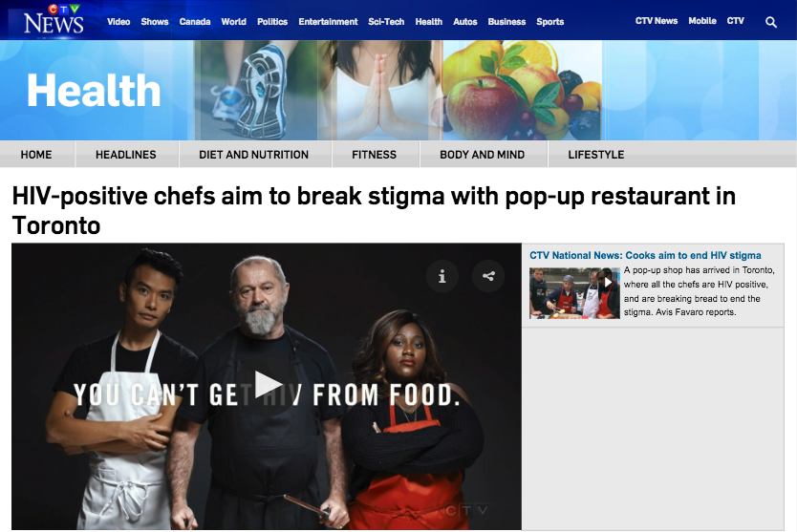Viewport: 797px width, 532px height.
Task: Open the Video menu item
Action: [118, 22]
